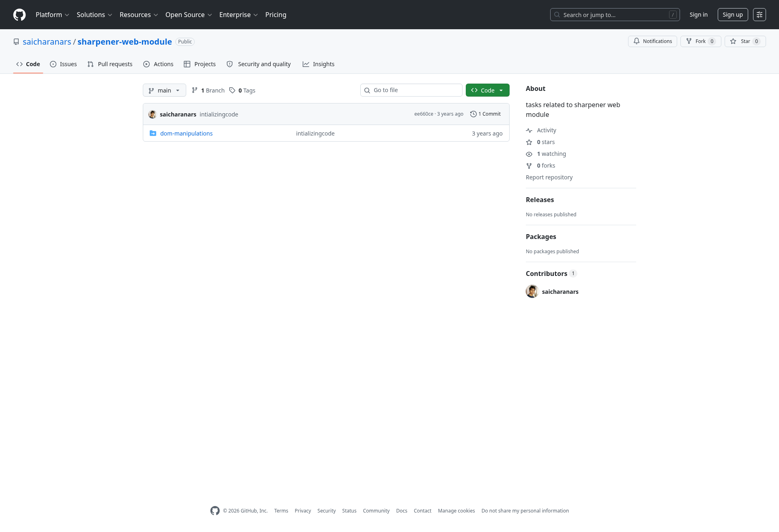Open the Packages heading link
The width and height of the screenshot is (779, 532).
[x=541, y=237]
